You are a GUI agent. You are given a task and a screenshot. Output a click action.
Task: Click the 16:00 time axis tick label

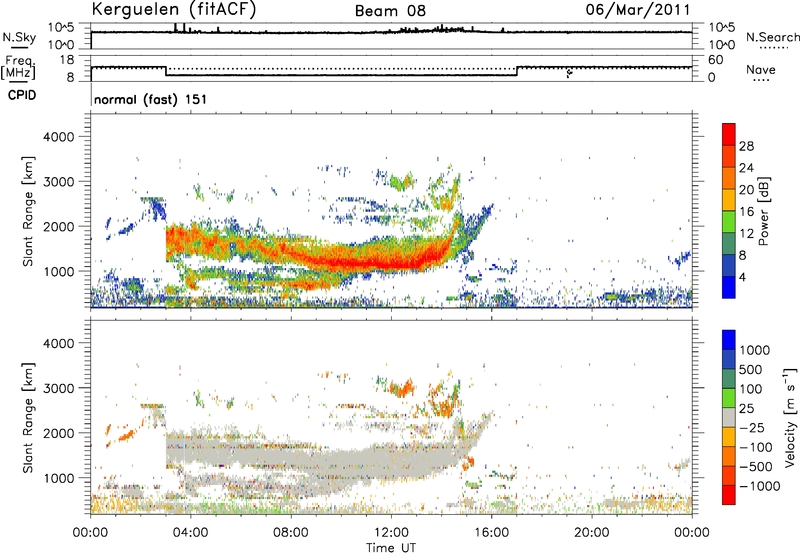pyautogui.click(x=491, y=533)
